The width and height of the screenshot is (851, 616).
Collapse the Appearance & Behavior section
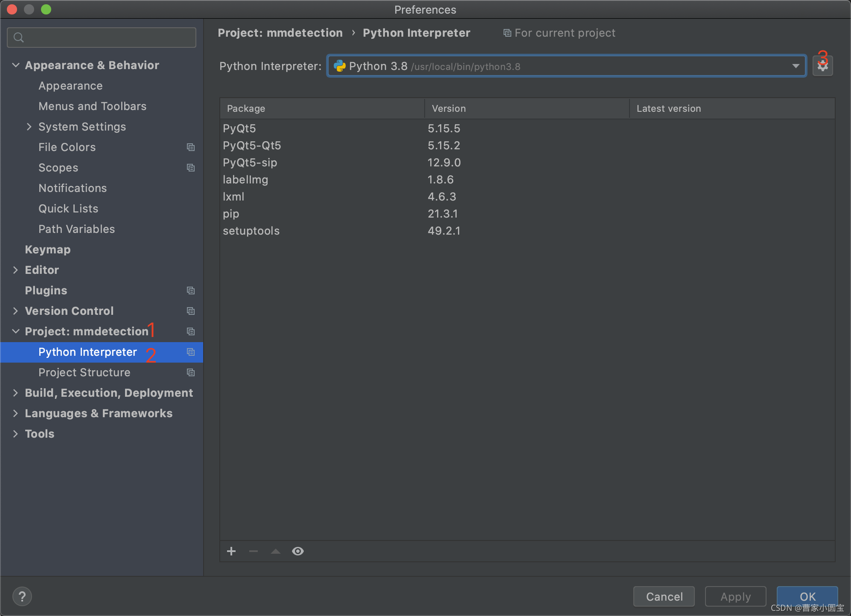tap(16, 65)
